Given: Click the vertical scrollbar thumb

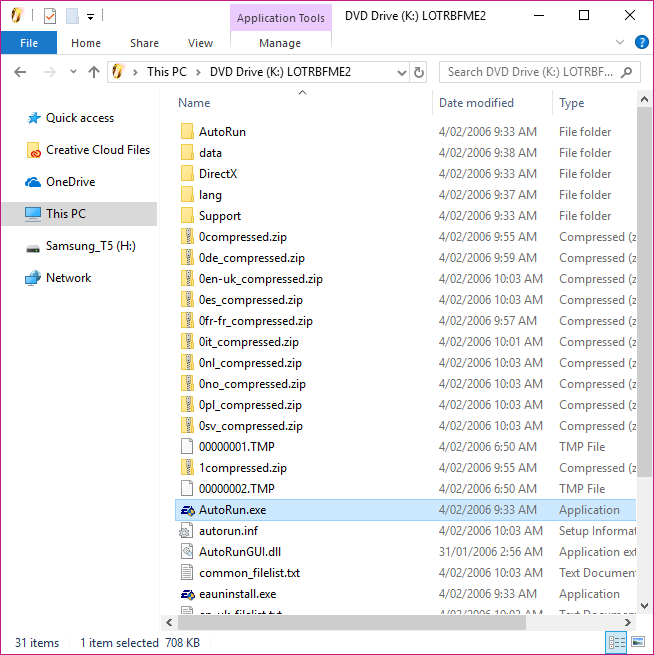Looking at the screenshot, I should 644,292.
